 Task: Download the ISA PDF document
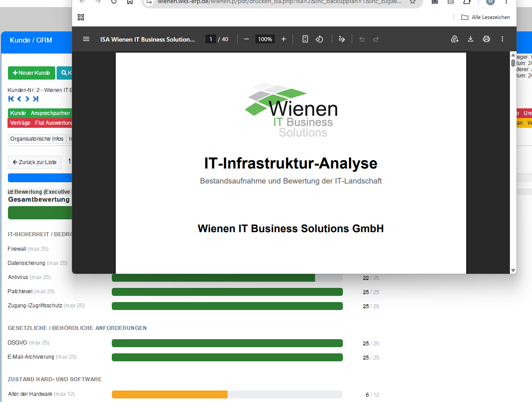pos(471,39)
